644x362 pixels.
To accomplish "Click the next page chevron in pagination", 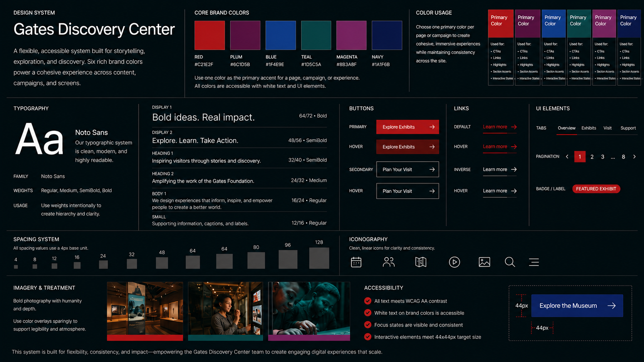I will 634,157.
